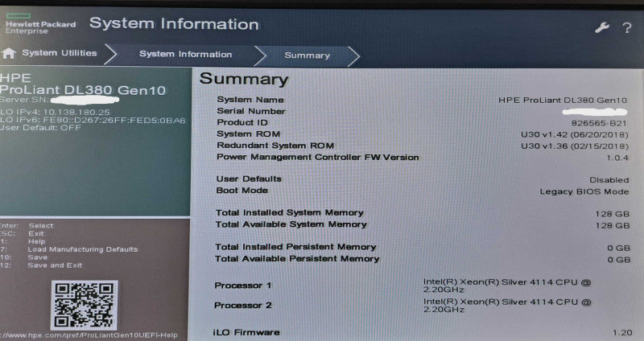Select the Processor 1 label
This screenshot has width=644, height=341.
click(243, 286)
